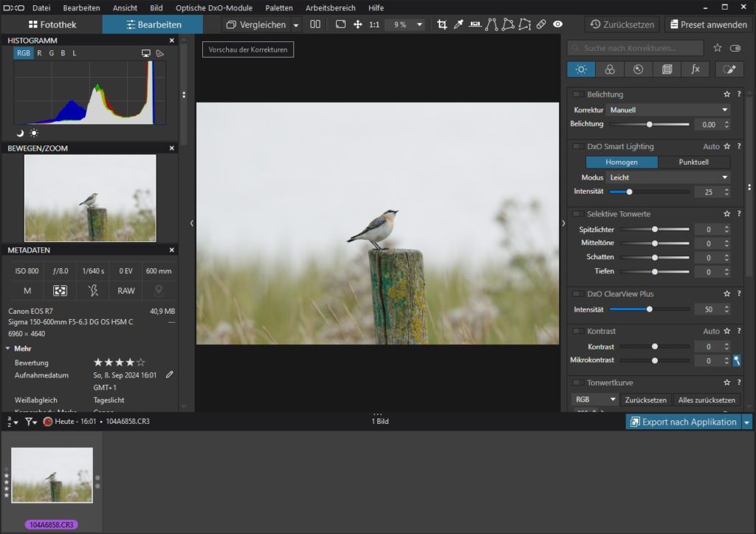Toggle the active corrections filter switch

click(735, 48)
